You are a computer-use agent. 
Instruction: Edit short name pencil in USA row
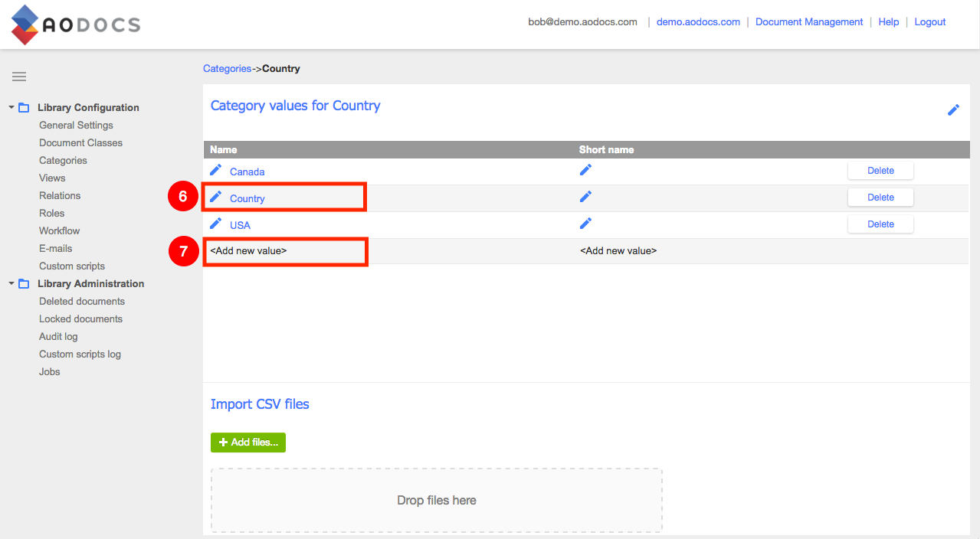tap(586, 224)
